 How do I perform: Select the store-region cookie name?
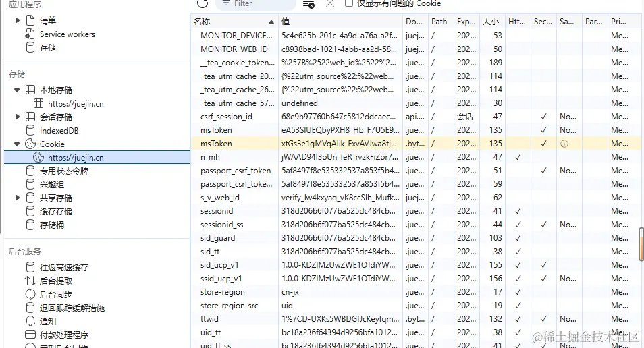pyautogui.click(x=223, y=292)
